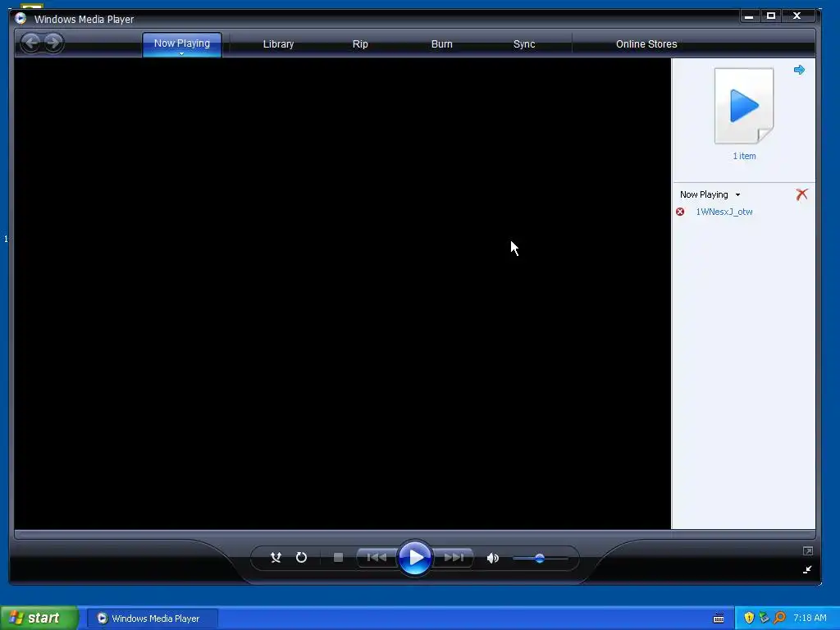The height and width of the screenshot is (630, 840).
Task: Click the '1 item' link
Action: [744, 156]
